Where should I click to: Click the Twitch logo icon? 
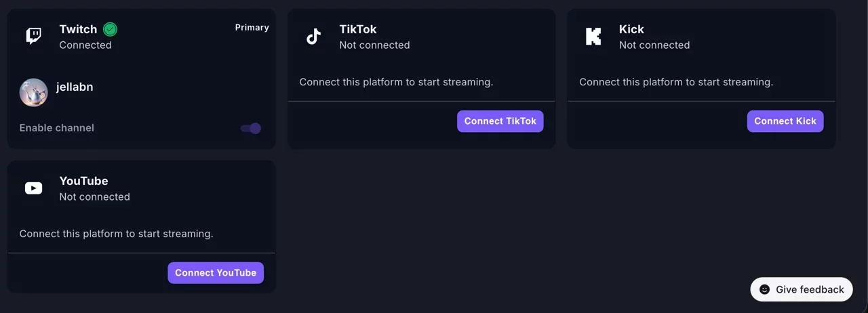(x=33, y=36)
